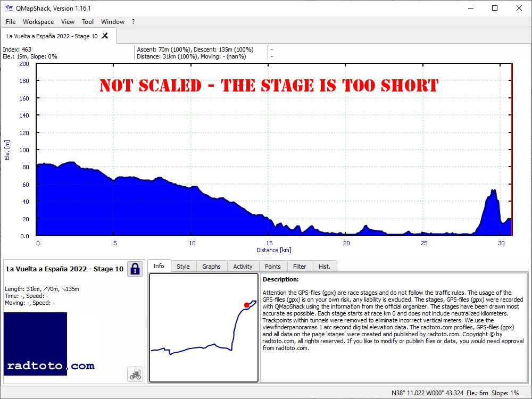Switch to the Hist. tab
The image size is (532, 399).
click(325, 267)
